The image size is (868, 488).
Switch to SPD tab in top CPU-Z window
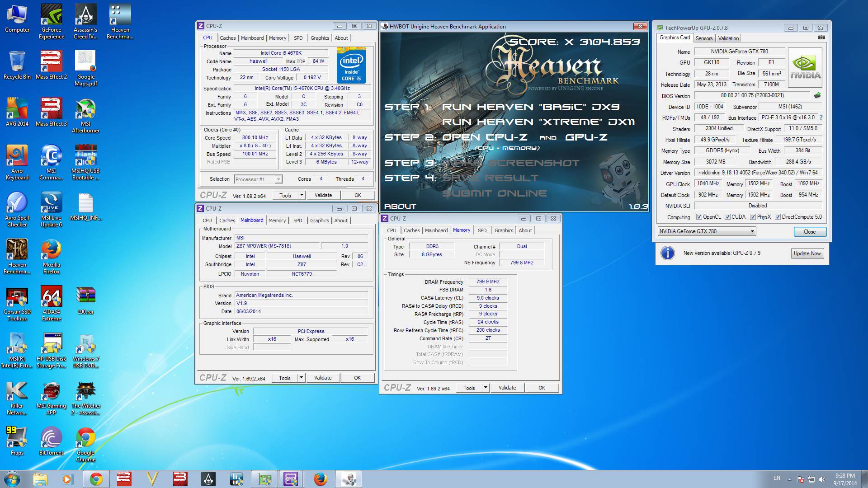[x=298, y=38]
